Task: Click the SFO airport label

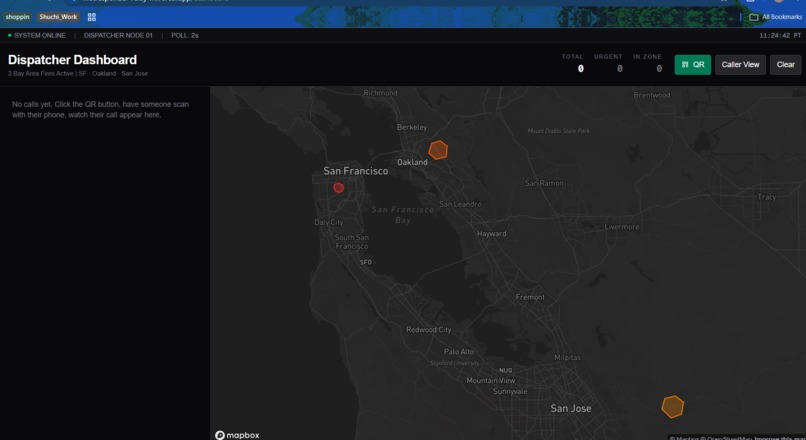Action: coord(365,262)
